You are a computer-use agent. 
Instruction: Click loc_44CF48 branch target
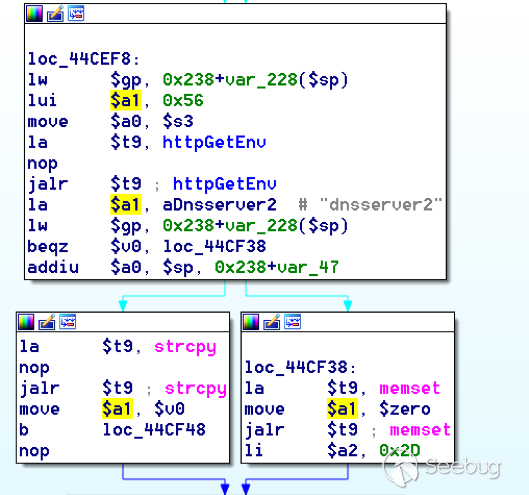(154, 430)
